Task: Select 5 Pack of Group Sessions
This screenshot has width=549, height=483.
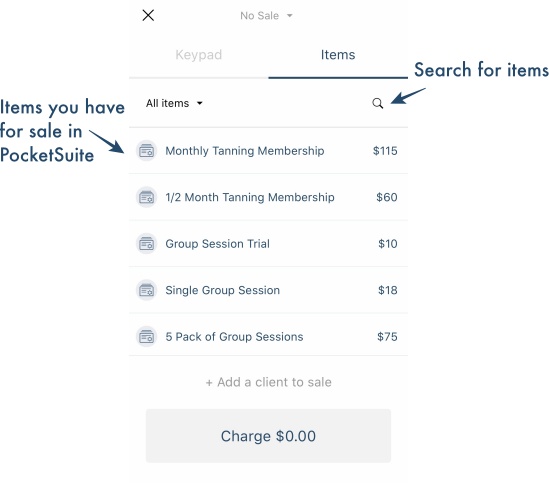Action: tap(269, 337)
